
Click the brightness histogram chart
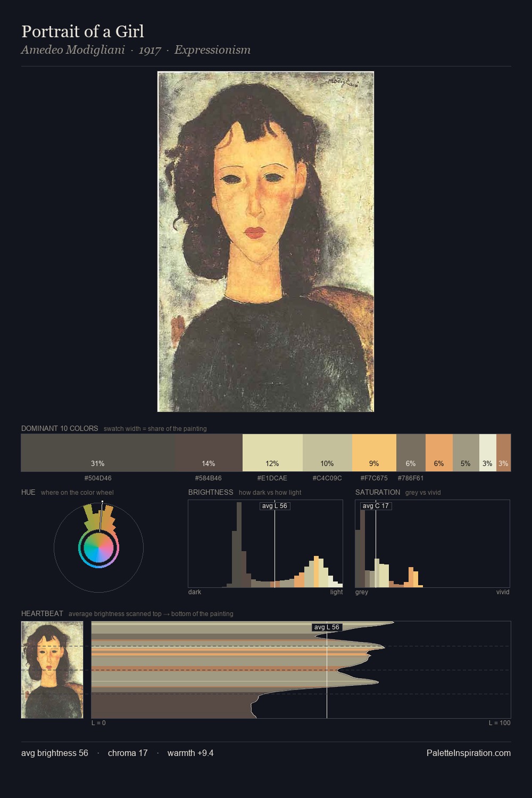[x=265, y=544]
